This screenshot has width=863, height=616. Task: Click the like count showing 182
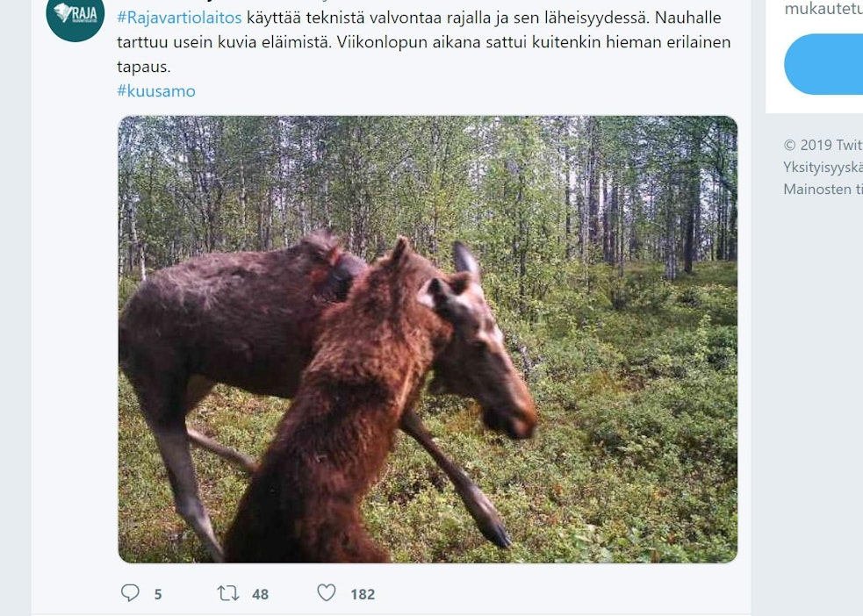click(364, 592)
